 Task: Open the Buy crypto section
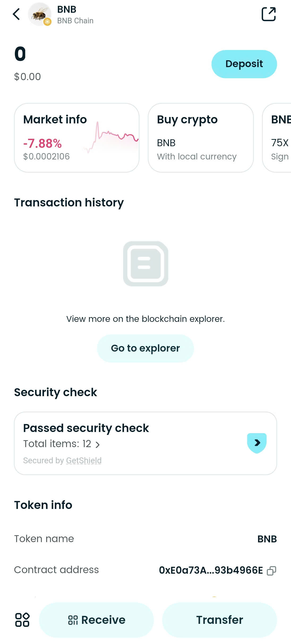[x=201, y=137]
